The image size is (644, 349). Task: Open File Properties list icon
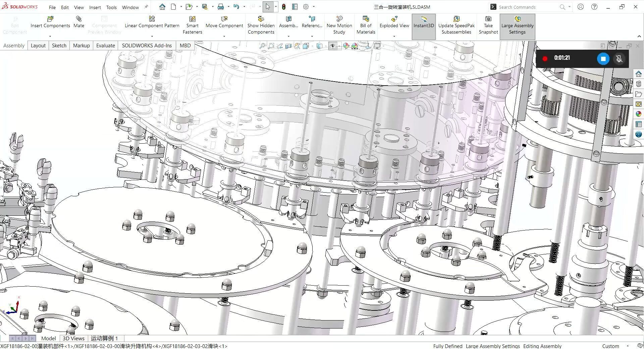pos(295,7)
